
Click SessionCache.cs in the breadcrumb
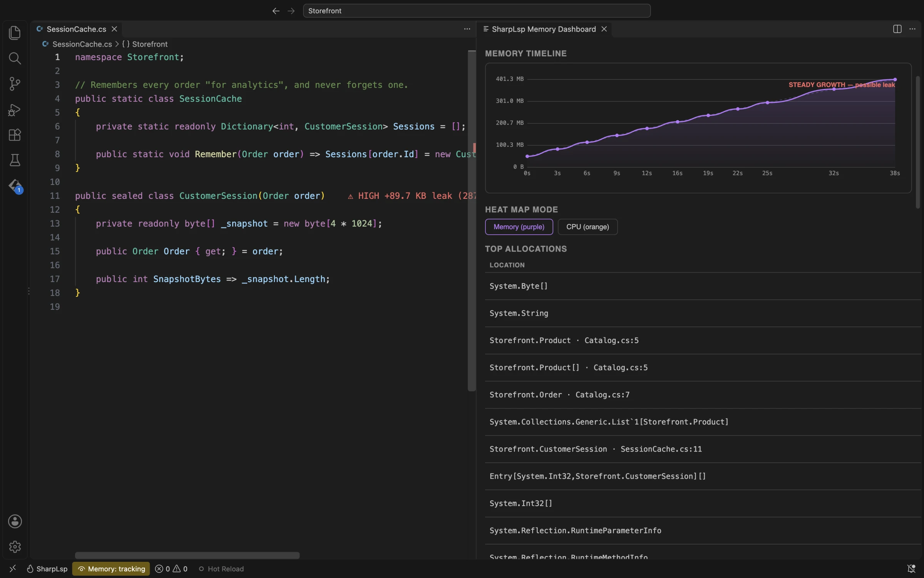pos(82,44)
